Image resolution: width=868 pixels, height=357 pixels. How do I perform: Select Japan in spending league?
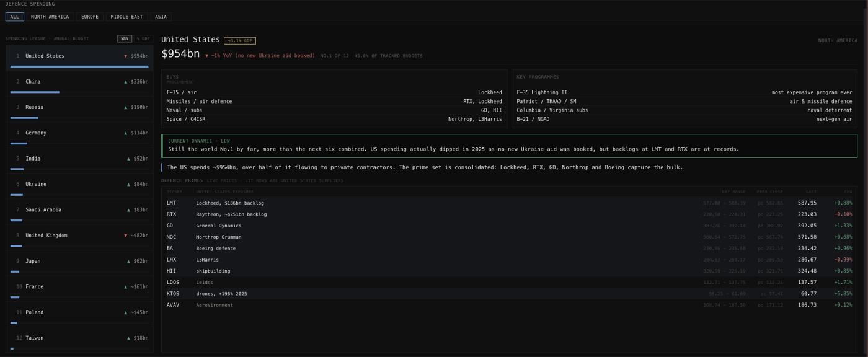[x=79, y=262]
